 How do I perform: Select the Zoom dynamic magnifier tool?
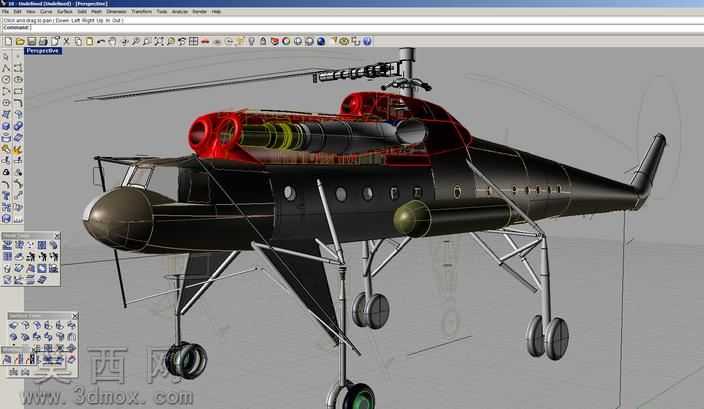click(136, 41)
